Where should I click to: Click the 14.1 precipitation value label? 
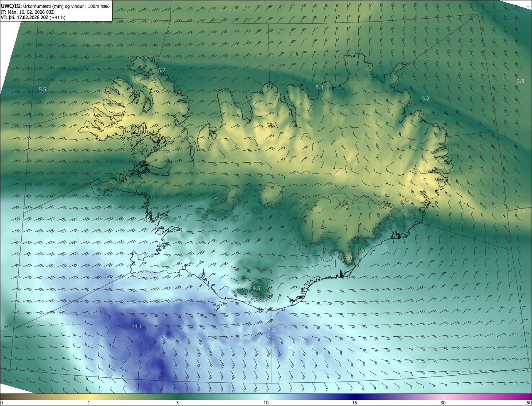coord(137,327)
